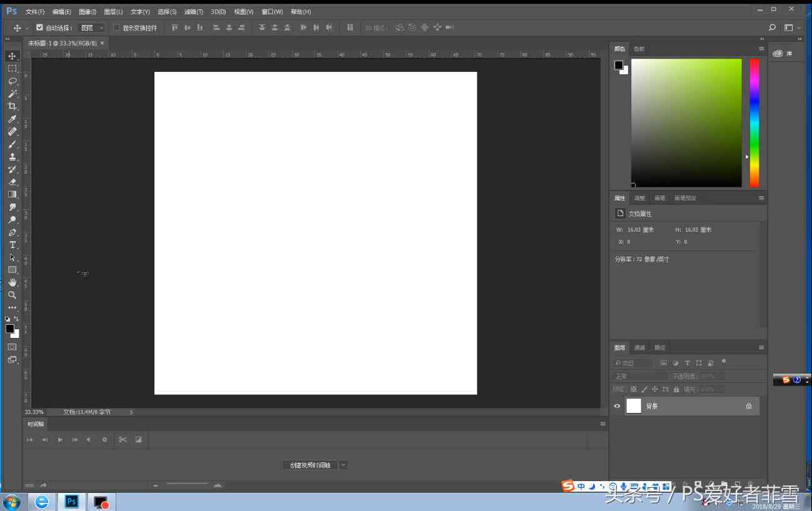Select the Eraser tool
Viewport: 812px width, 511px height.
point(12,182)
